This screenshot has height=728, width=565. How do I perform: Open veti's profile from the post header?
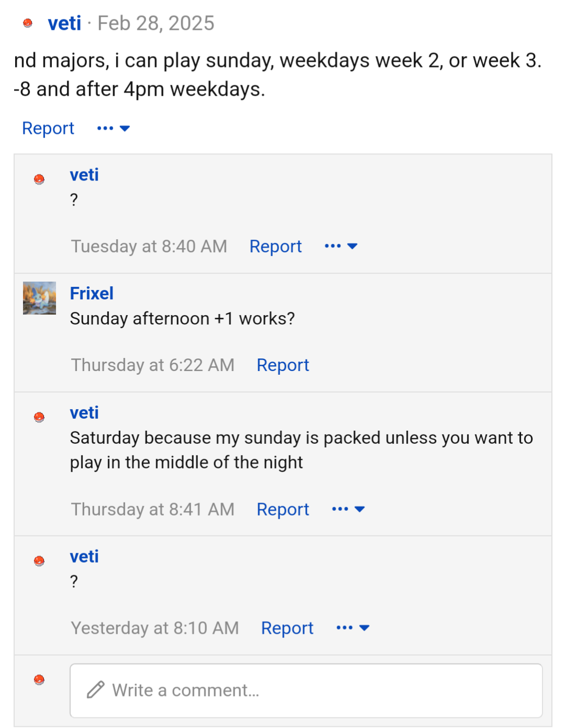[x=64, y=23]
